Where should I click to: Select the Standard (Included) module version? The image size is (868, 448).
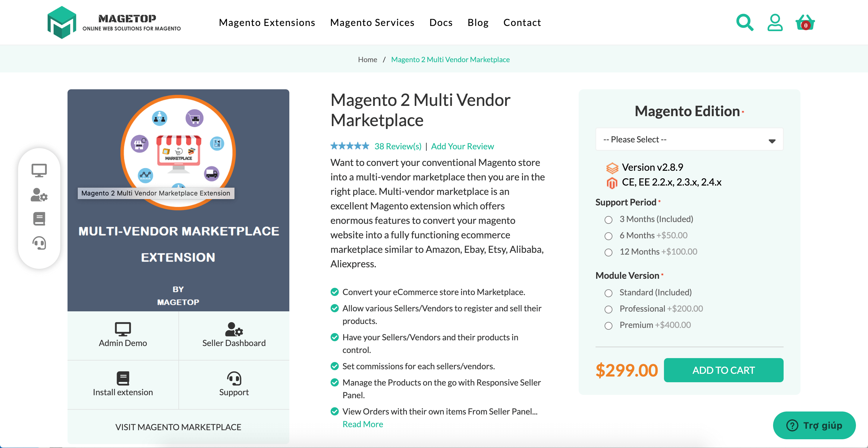(608, 293)
